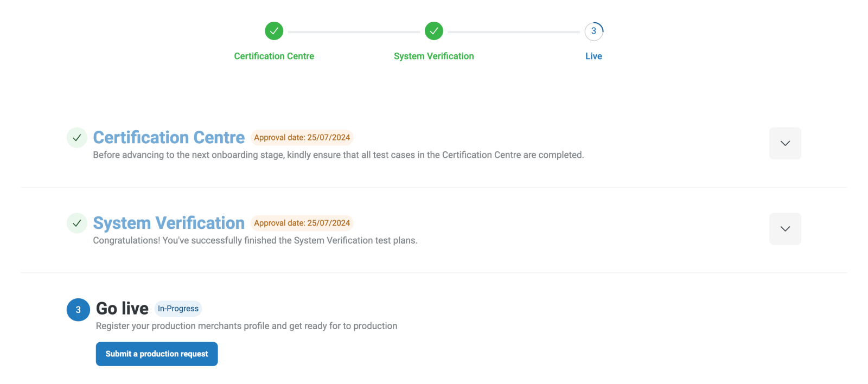
Task: Click the In-Progress status badge
Action: click(x=178, y=309)
